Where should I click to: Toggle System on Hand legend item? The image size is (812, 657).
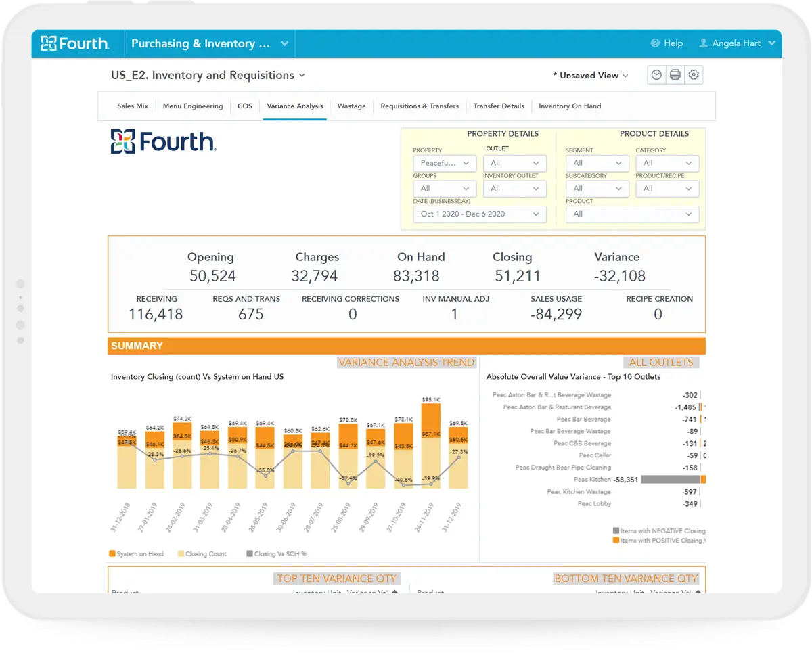pyautogui.click(x=136, y=553)
